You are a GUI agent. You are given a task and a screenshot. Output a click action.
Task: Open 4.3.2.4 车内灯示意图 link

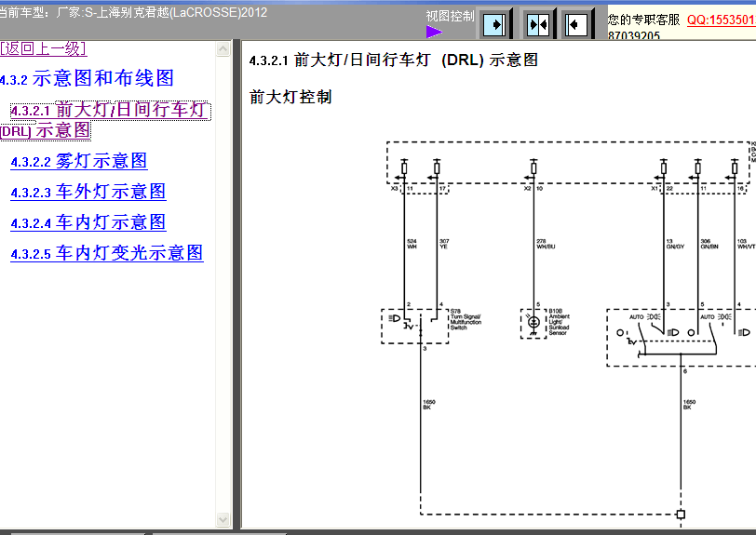tap(88, 222)
